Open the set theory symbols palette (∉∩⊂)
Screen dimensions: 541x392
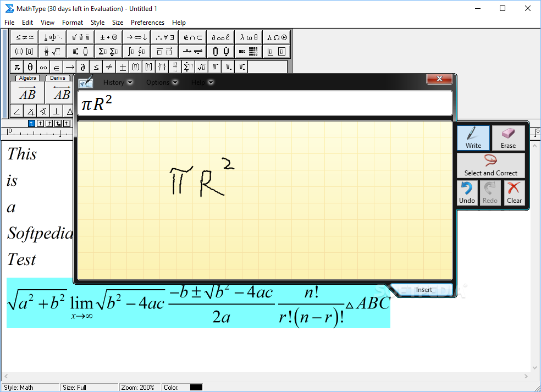pos(192,37)
